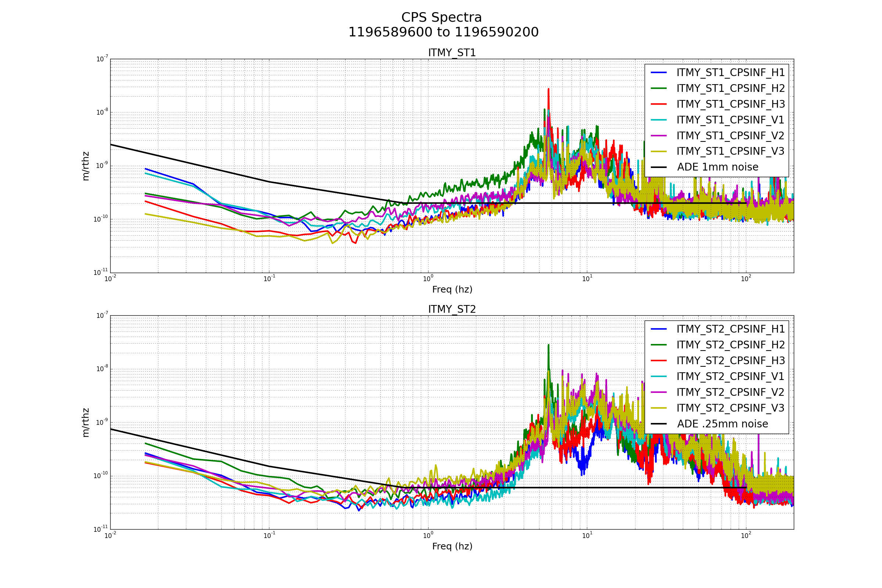This screenshot has height=588, width=882.
Task: Click the magenta ITMY_ST1_CPSINF_V2 legend swatch
Action: pos(659,135)
